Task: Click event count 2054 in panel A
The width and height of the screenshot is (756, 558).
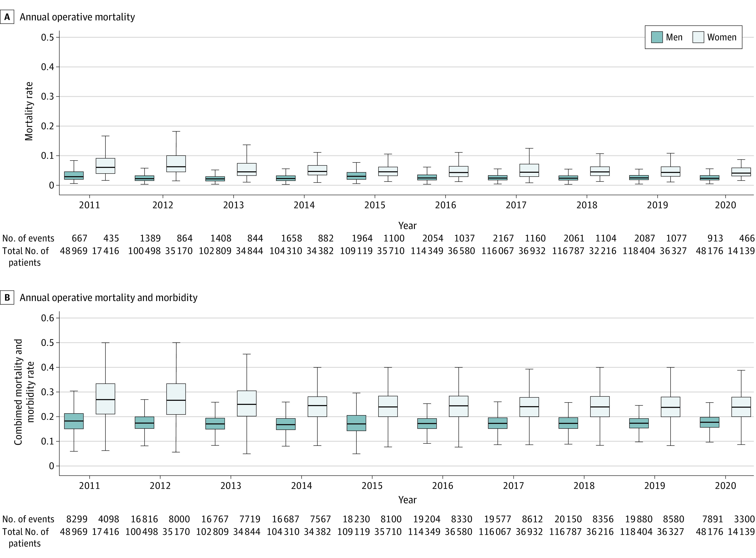Action: tap(433, 239)
